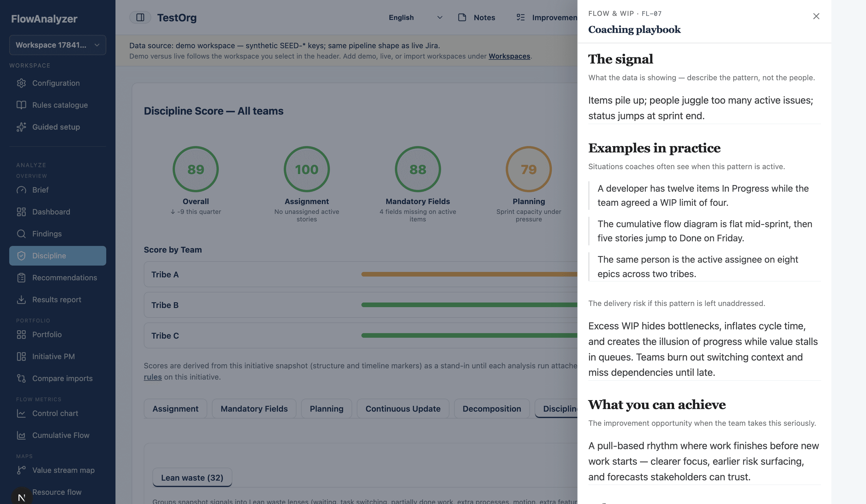
Task: Select the Lean waste (32) tab
Action: [192, 477]
